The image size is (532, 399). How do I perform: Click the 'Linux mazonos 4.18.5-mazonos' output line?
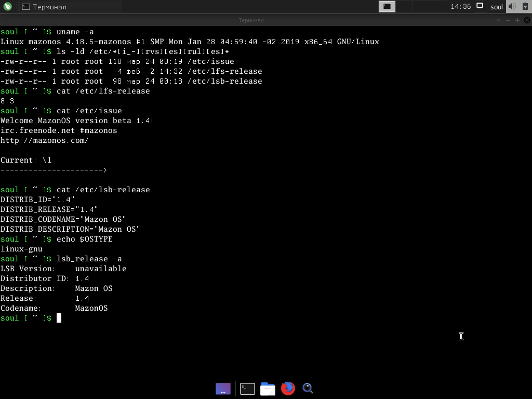(x=190, y=42)
